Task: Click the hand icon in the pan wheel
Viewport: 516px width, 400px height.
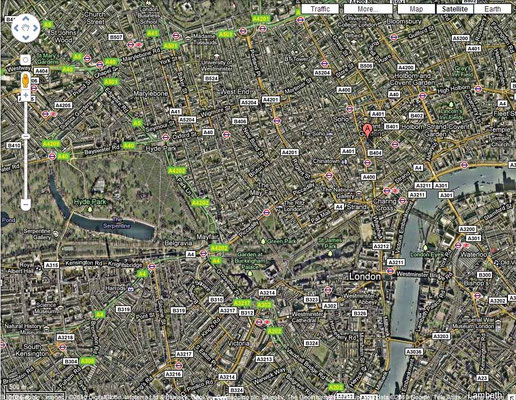Action: coord(26,28)
